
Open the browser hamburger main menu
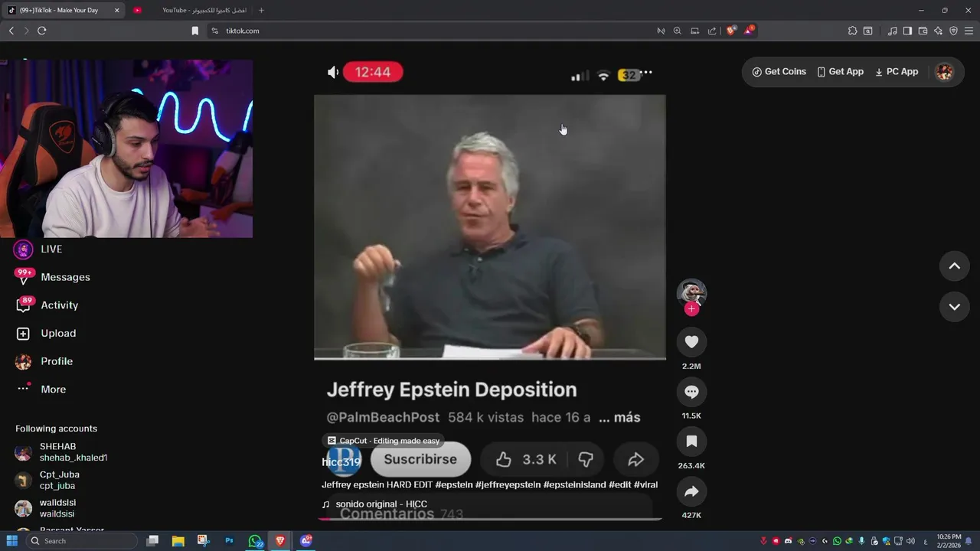[x=969, y=31]
